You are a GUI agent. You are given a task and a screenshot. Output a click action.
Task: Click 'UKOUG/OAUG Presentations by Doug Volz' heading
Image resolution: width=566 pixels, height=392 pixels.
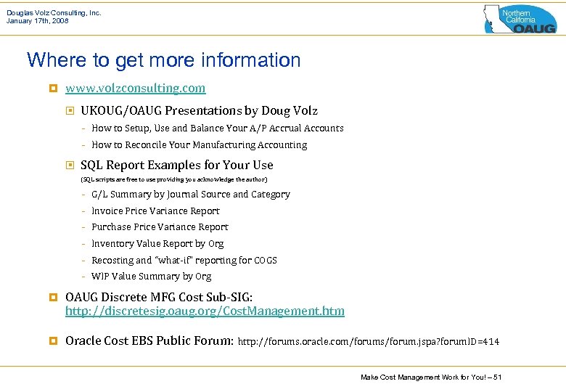199,110
